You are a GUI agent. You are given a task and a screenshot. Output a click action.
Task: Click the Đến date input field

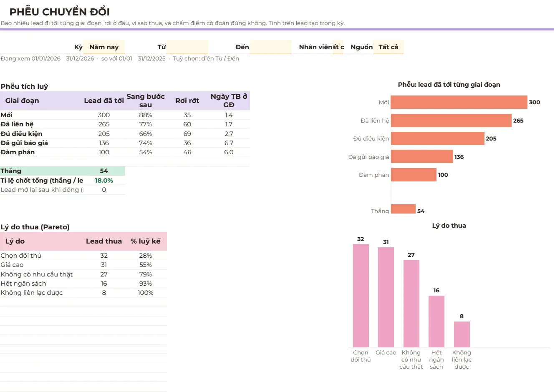[x=271, y=47]
